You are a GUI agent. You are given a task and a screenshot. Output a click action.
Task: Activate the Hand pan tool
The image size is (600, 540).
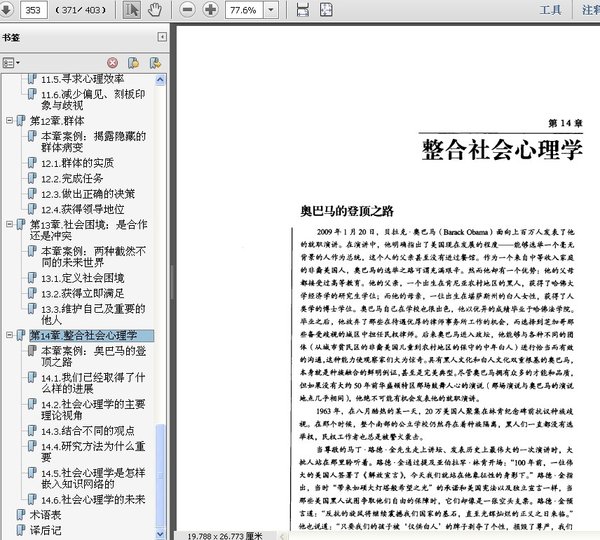click(155, 10)
